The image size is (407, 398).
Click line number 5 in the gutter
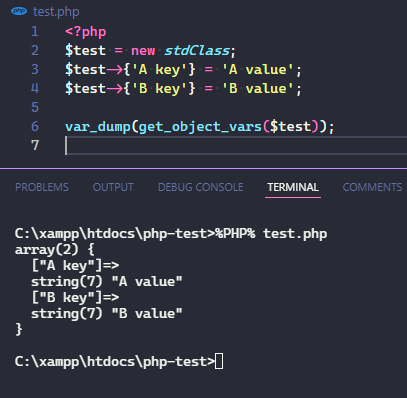[35, 108]
